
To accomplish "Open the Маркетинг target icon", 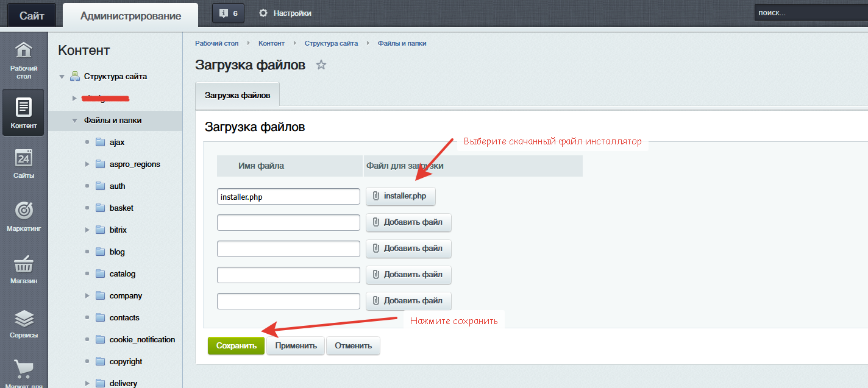I will pos(24,217).
